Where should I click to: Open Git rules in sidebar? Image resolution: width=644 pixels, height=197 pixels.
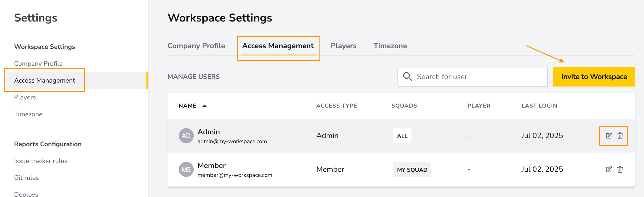pyautogui.click(x=26, y=178)
